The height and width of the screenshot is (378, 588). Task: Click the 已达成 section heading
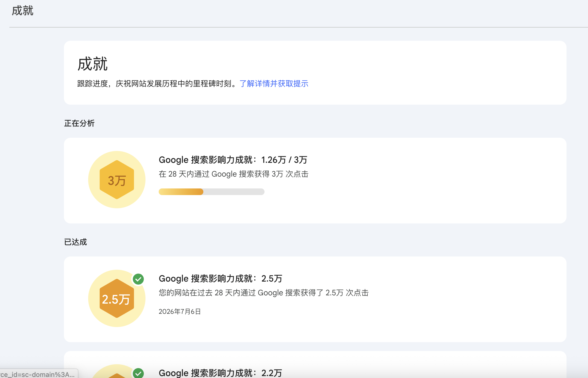[x=75, y=242]
